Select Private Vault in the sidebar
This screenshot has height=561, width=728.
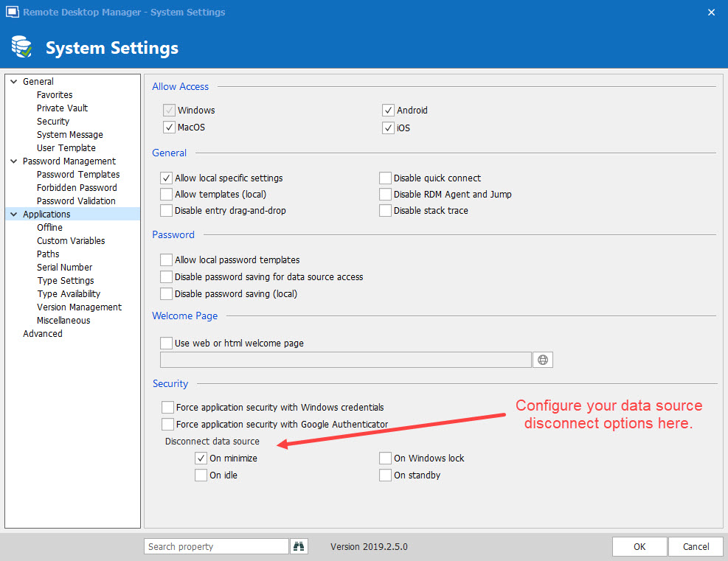[x=62, y=108]
